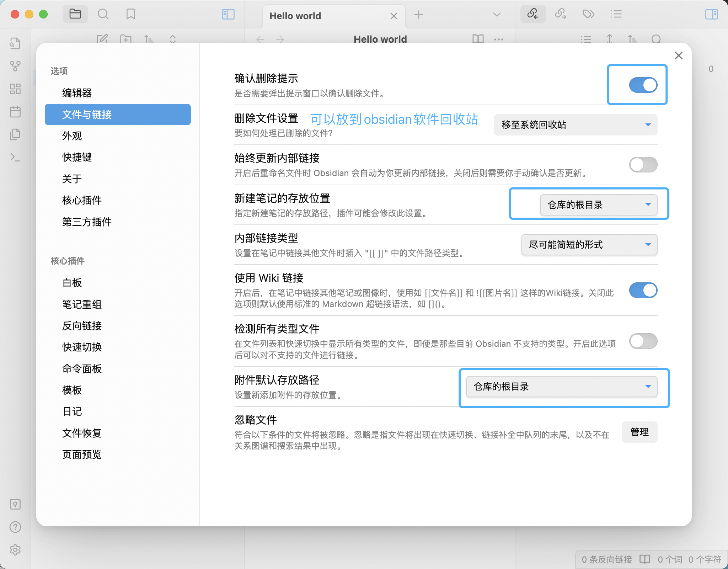Toggle 检测所有类型文件 switch on
The width and height of the screenshot is (728, 569).
[x=643, y=341]
